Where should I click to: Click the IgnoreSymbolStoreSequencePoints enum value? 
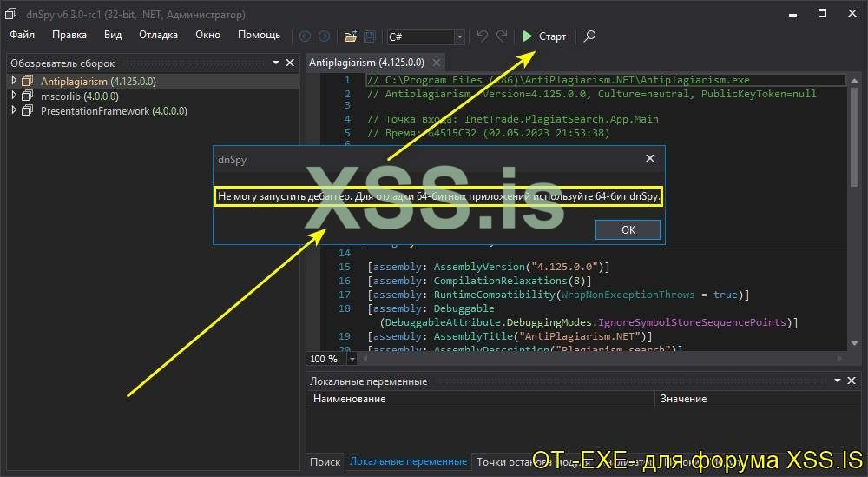pyautogui.click(x=692, y=322)
